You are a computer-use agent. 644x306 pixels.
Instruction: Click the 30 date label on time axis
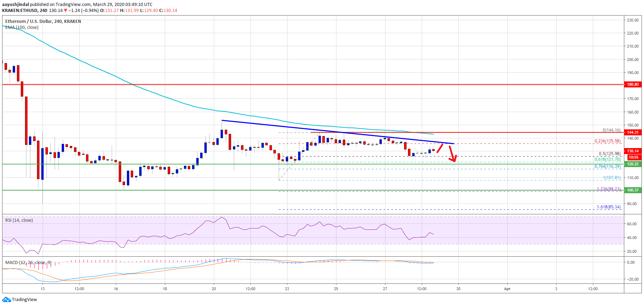click(458, 289)
